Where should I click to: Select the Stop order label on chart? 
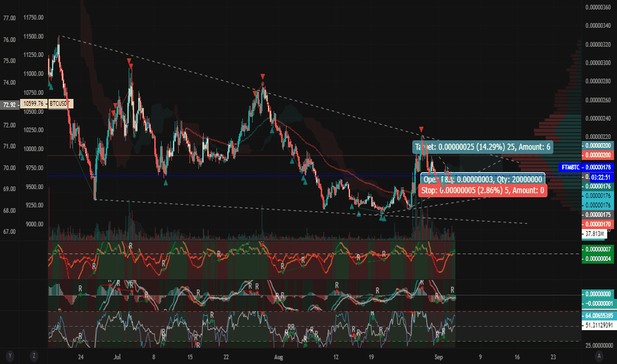483,191
